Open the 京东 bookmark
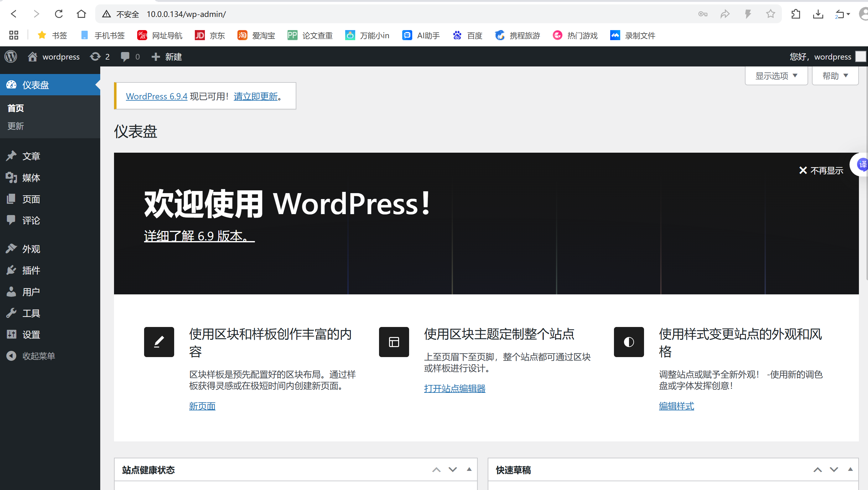Image resolution: width=868 pixels, height=490 pixels. click(x=210, y=35)
